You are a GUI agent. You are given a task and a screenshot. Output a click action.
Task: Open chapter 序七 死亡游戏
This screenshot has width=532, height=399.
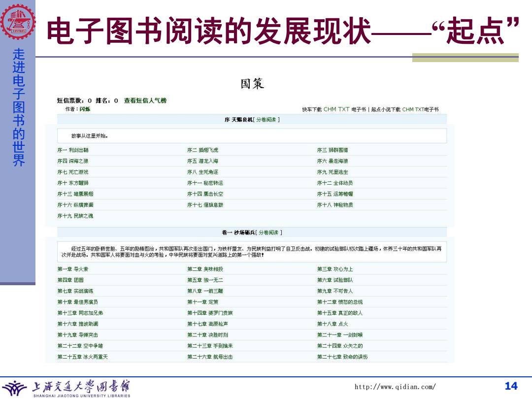click(x=72, y=172)
